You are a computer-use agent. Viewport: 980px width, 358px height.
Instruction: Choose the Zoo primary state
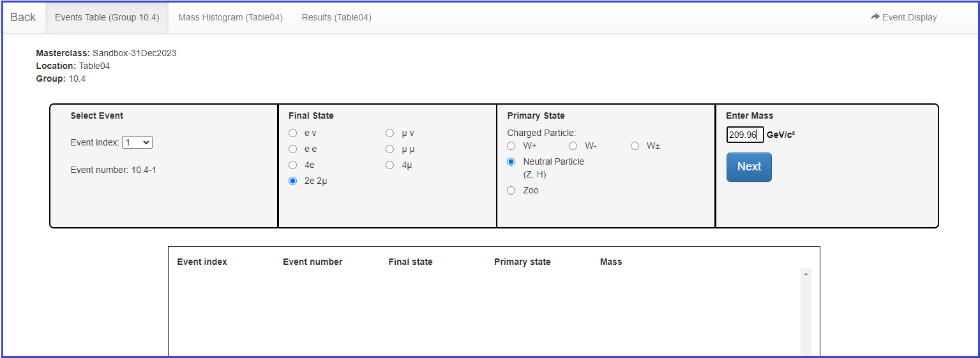[x=511, y=191]
